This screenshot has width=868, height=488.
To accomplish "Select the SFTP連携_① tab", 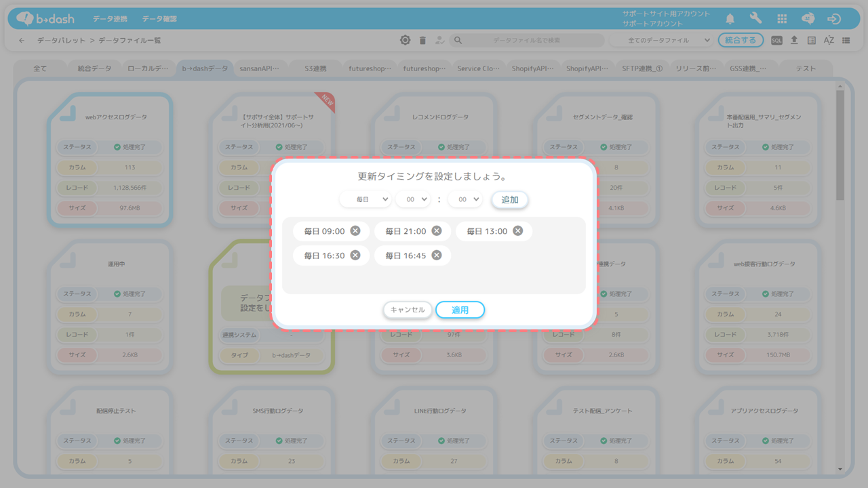I will point(643,68).
